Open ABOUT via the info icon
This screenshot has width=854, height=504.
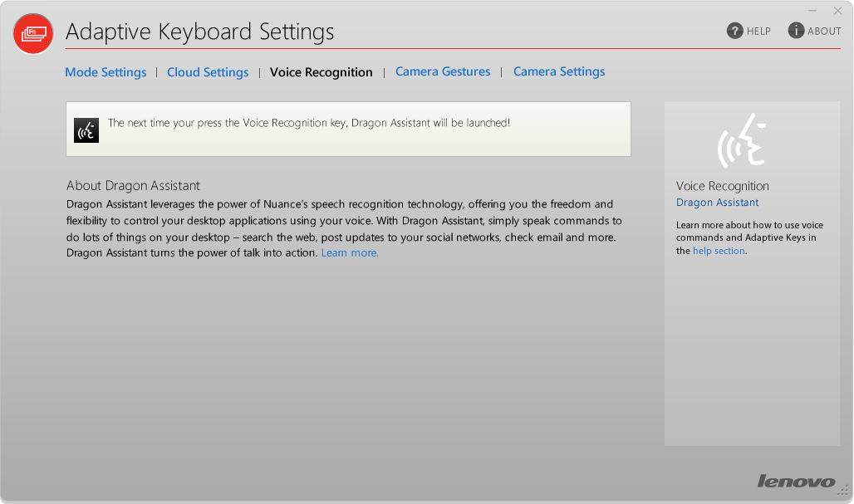click(x=796, y=31)
